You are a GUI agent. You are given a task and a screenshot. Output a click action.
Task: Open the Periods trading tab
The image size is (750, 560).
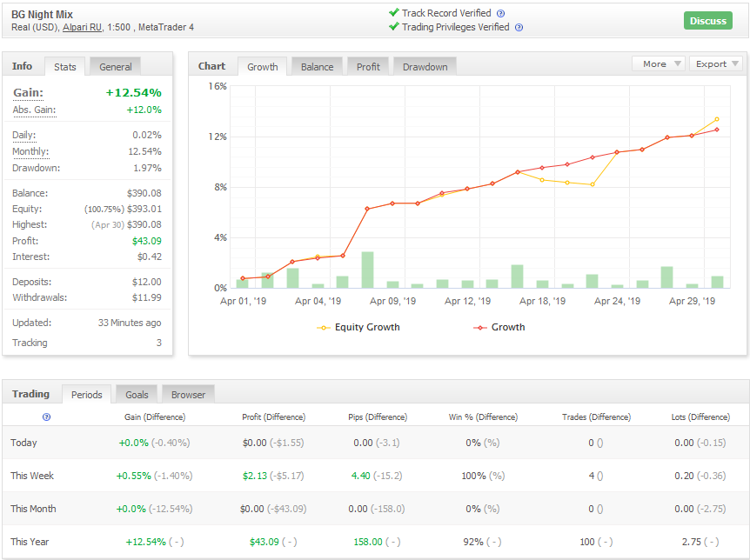pos(87,395)
